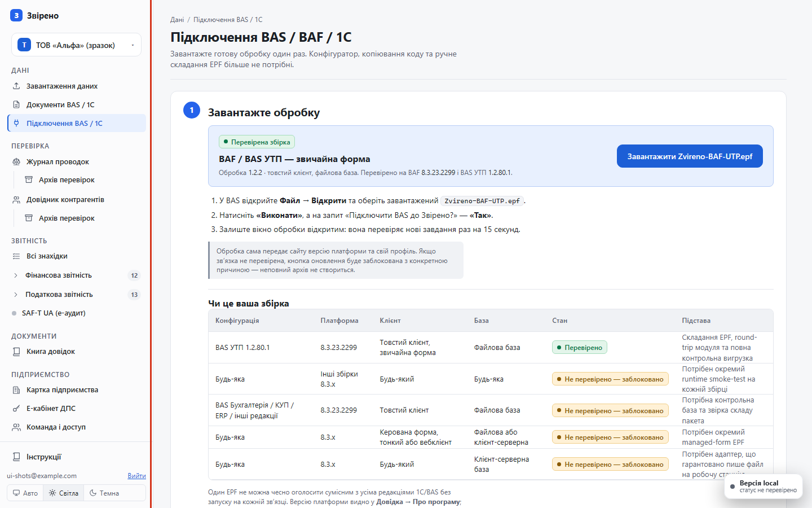Click the 13 badge on Податкова звітність

[x=134, y=295]
